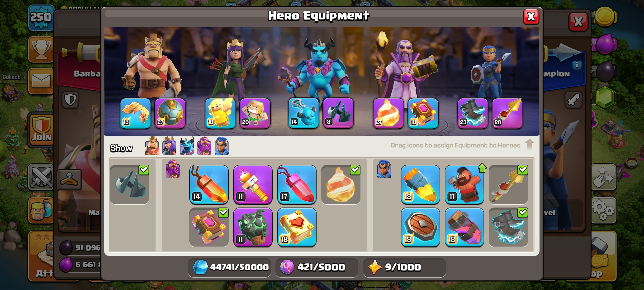The height and width of the screenshot is (290, 644).
Task: Toggle the equipped Fireball item
Action: (341, 184)
